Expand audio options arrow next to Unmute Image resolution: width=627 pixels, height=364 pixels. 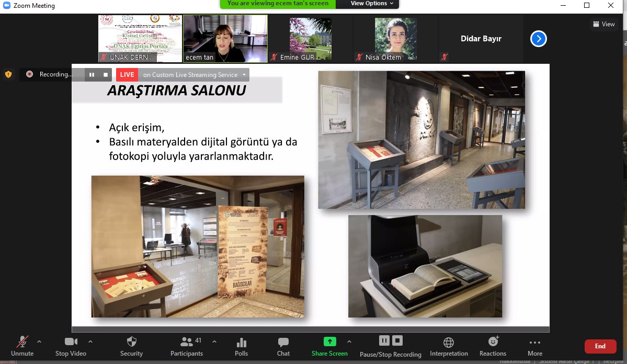(x=39, y=342)
